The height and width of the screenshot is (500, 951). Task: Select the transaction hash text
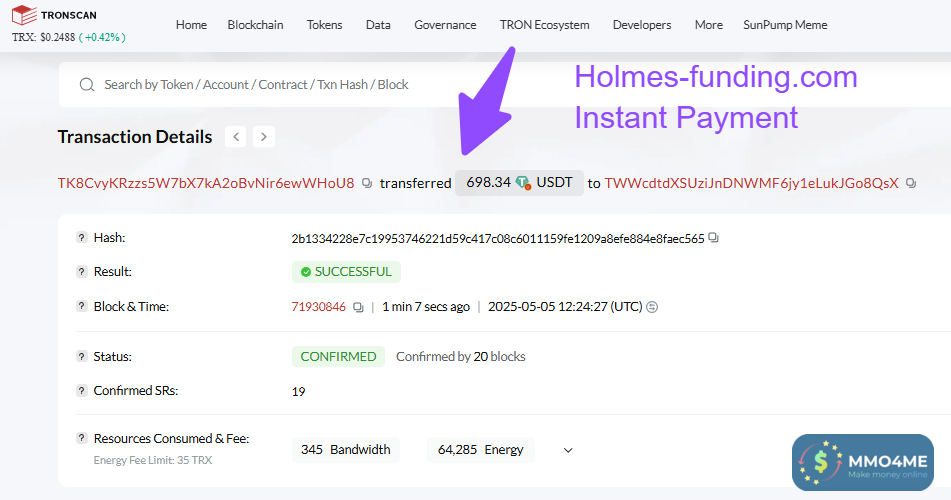click(498, 238)
